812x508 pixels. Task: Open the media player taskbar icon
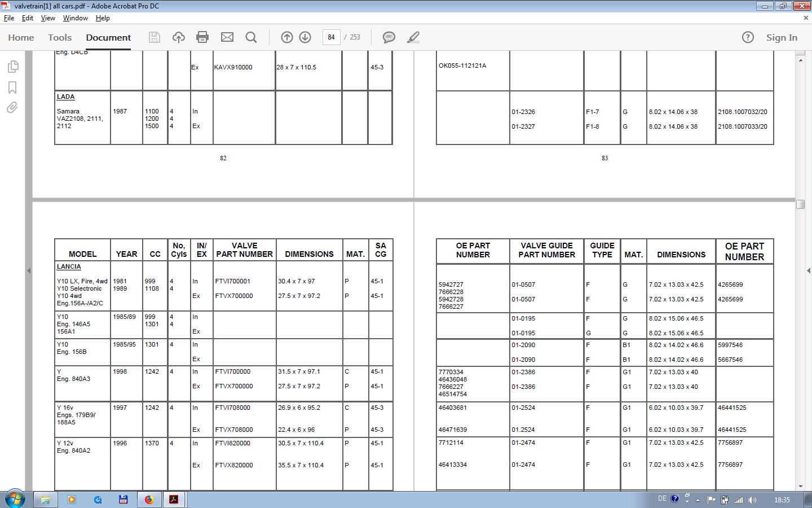71,500
